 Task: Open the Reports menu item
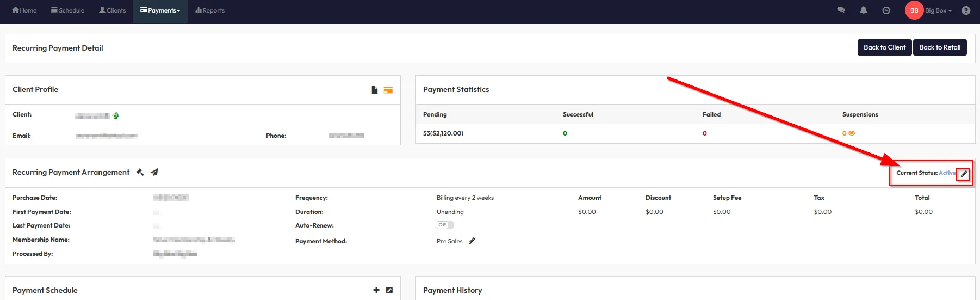pos(210,10)
